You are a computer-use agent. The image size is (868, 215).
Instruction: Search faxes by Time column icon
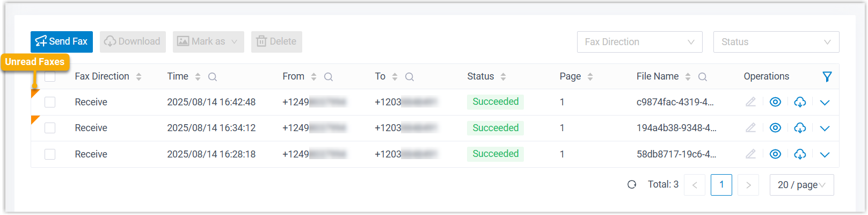(213, 77)
